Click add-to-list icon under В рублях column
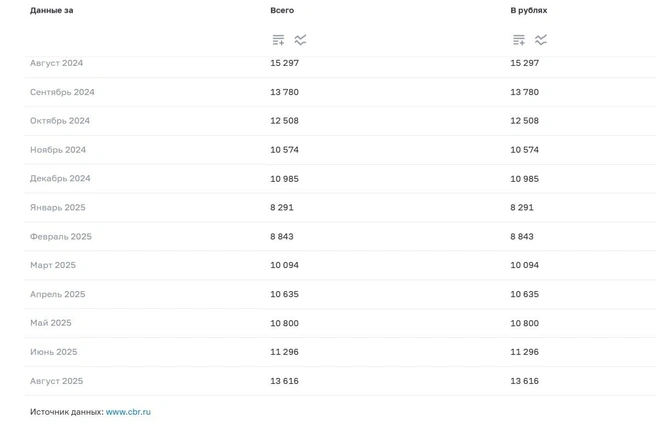656x446 pixels. tap(519, 40)
